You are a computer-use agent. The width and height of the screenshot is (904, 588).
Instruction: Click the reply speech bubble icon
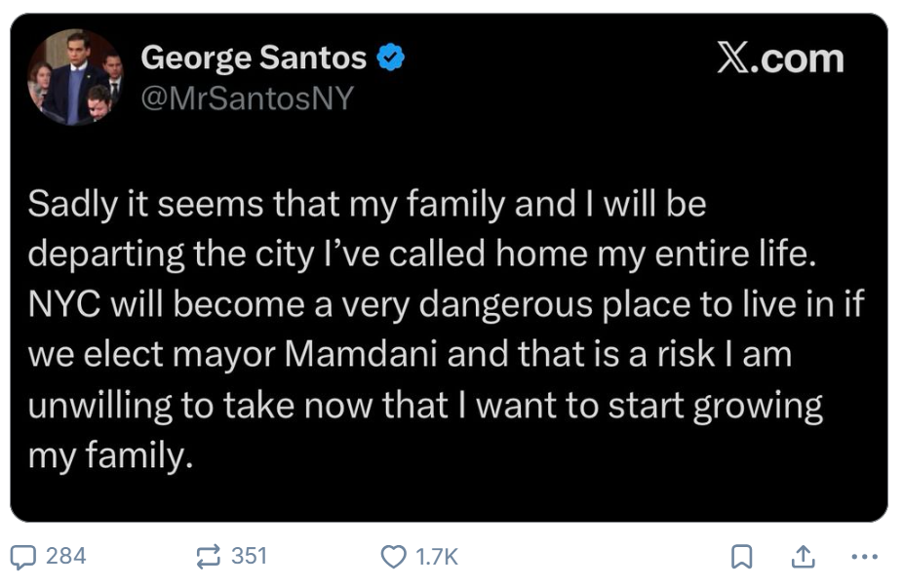pos(23,557)
